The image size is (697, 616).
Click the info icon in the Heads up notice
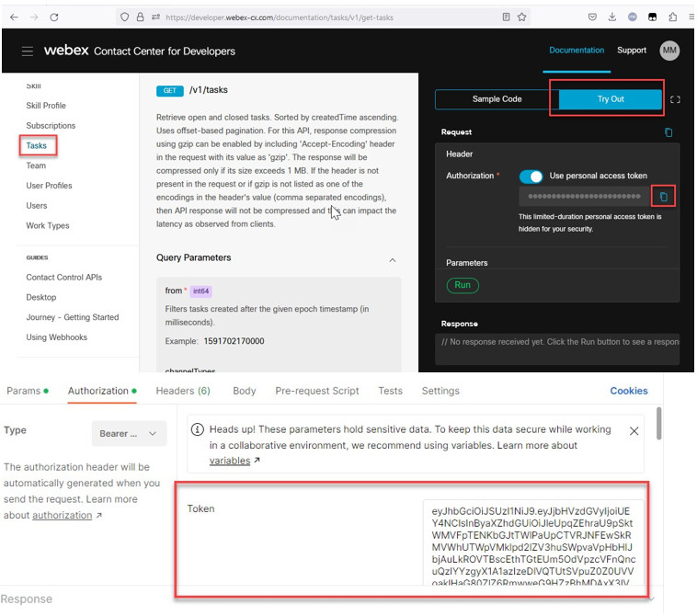coord(198,429)
